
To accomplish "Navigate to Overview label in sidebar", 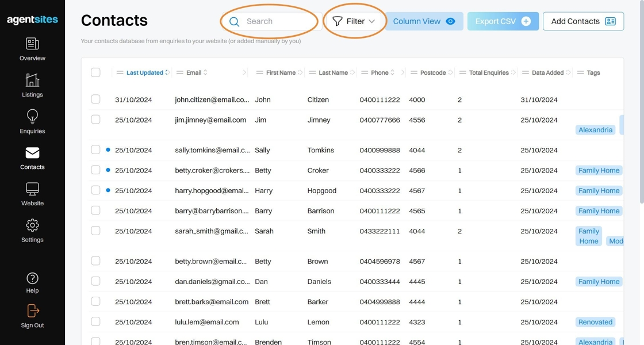I will pyautogui.click(x=32, y=58).
